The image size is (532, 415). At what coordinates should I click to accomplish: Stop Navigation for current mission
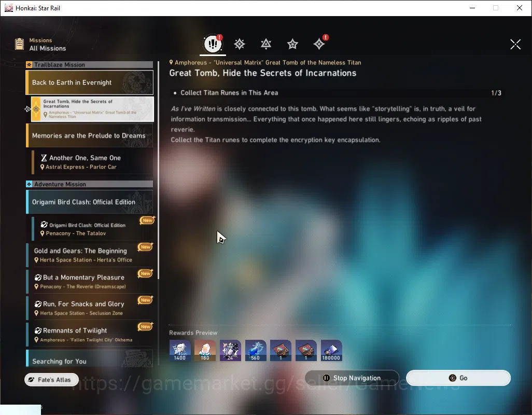point(352,378)
